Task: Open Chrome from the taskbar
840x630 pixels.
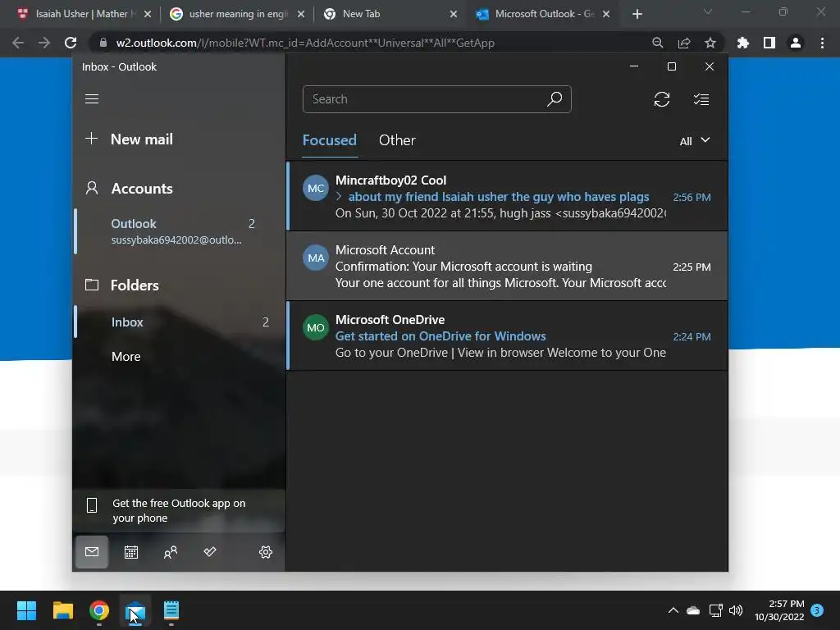Action: click(99, 610)
